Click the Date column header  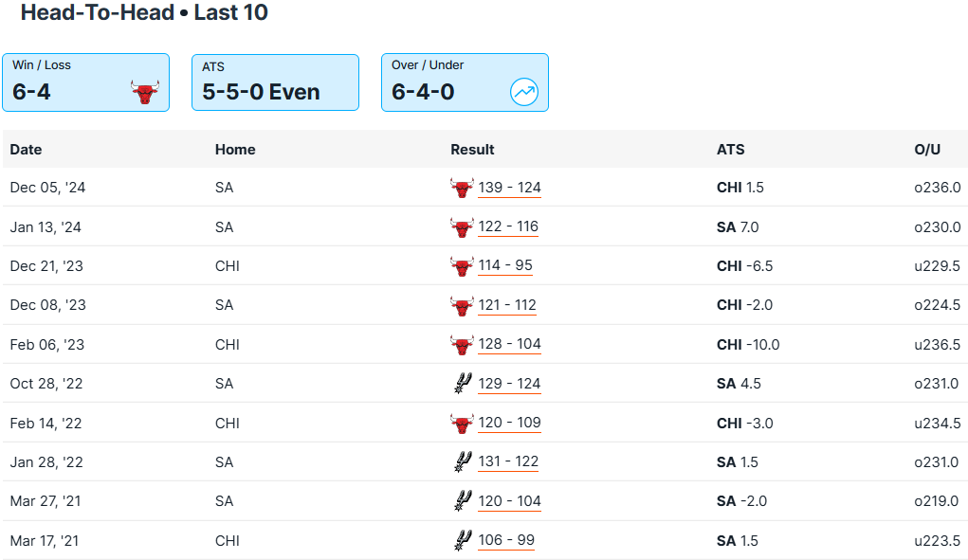(27, 150)
